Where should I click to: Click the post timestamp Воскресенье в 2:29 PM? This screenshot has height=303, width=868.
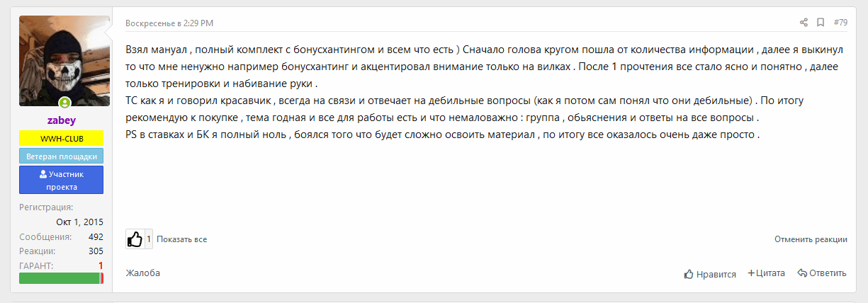click(x=169, y=23)
